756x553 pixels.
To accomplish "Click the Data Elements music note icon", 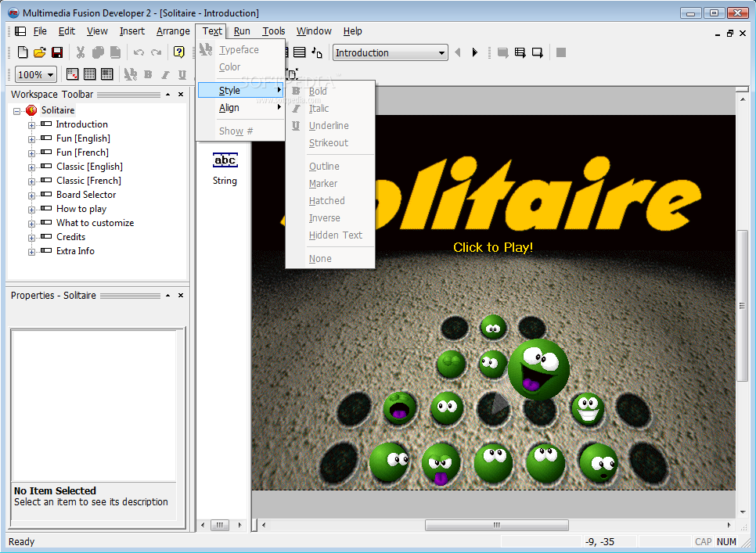I will (317, 52).
